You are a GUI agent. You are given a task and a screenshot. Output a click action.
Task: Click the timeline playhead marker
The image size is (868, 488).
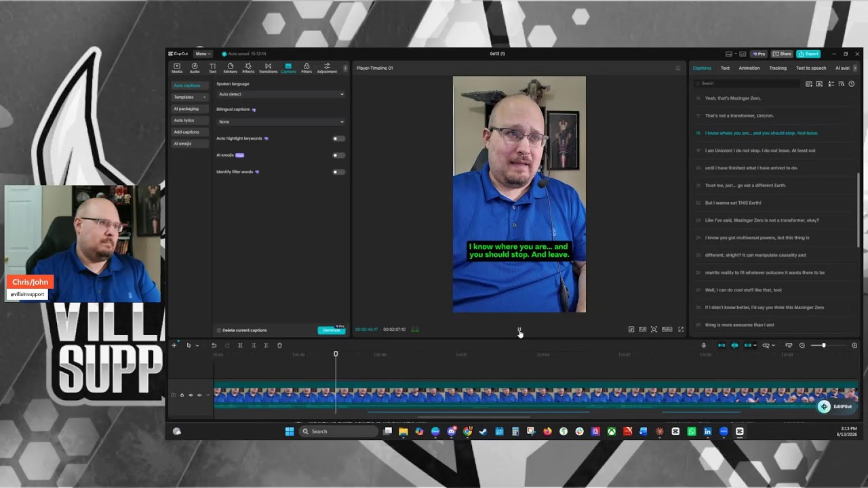tap(336, 354)
